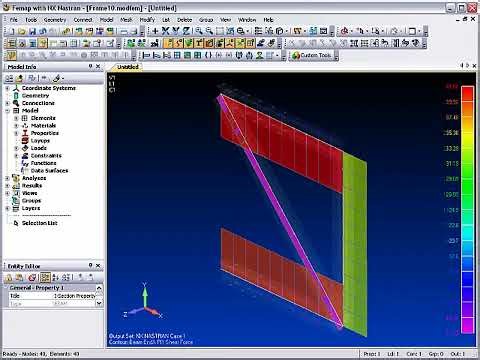Click the red icon in Entity Editor toolbar
The width and height of the screenshot is (480, 360).
(x=32, y=277)
